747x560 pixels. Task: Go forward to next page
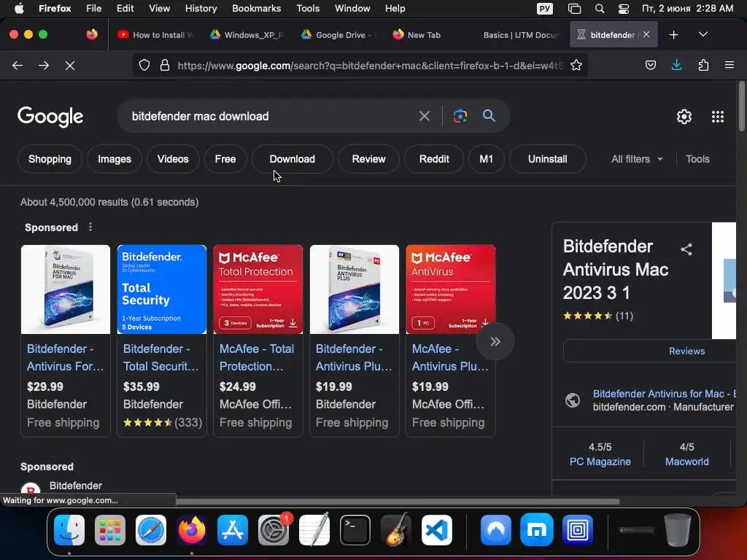[x=44, y=65]
